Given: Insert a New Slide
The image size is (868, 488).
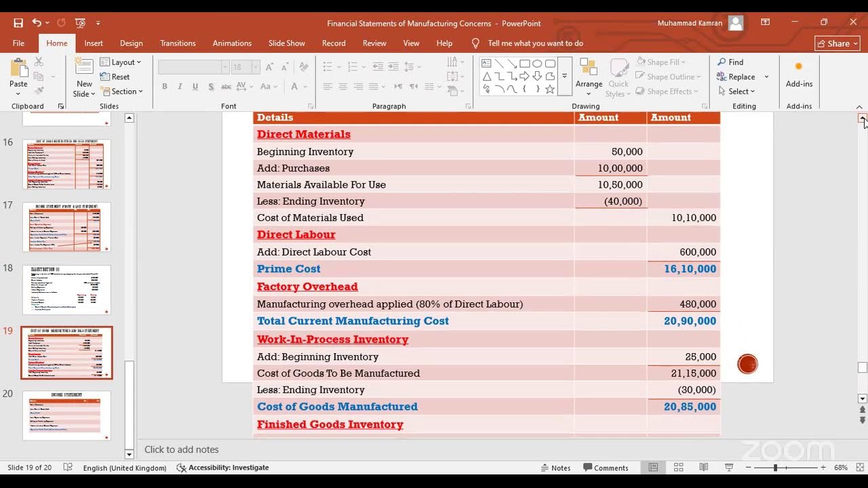Looking at the screenshot, I should 84,77.
